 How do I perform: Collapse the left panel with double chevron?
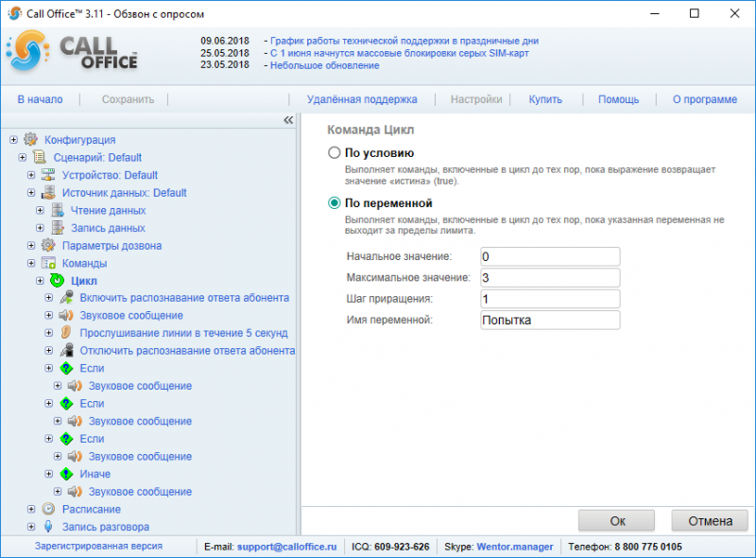[288, 120]
